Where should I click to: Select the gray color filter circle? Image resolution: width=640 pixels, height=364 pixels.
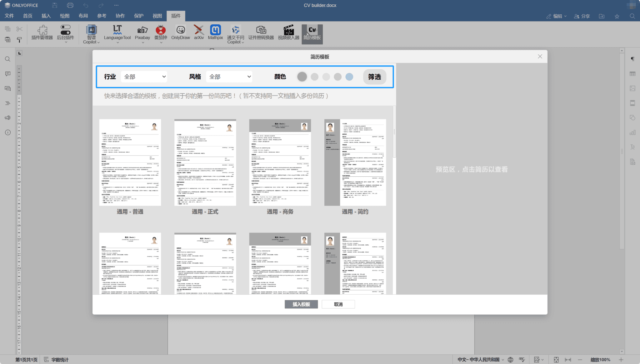(x=302, y=76)
